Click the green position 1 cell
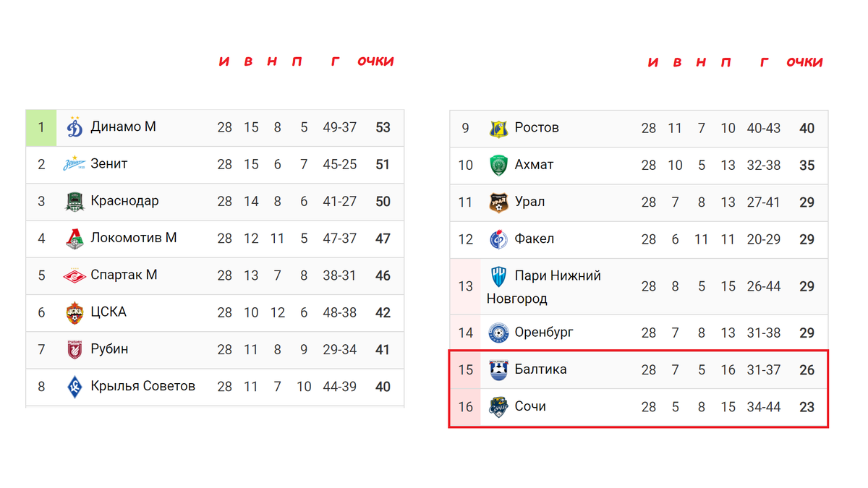 pos(41,127)
